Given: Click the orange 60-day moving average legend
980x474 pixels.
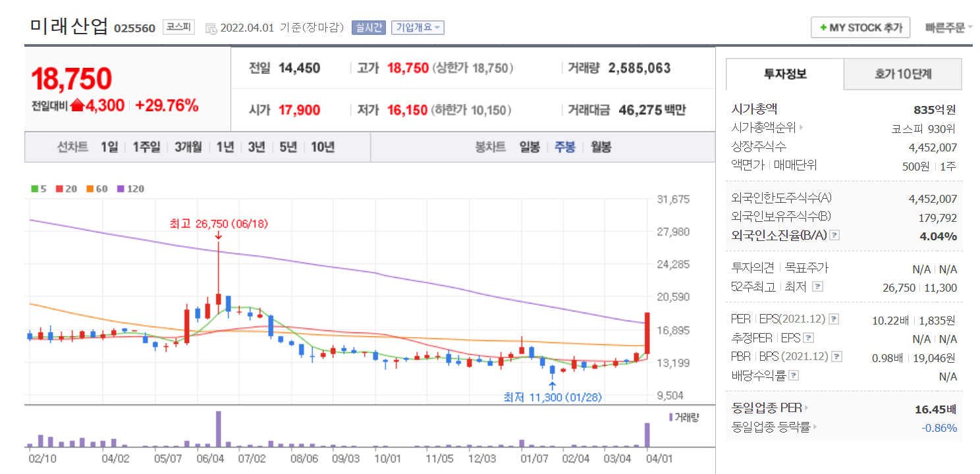Looking at the screenshot, I should tap(97, 189).
